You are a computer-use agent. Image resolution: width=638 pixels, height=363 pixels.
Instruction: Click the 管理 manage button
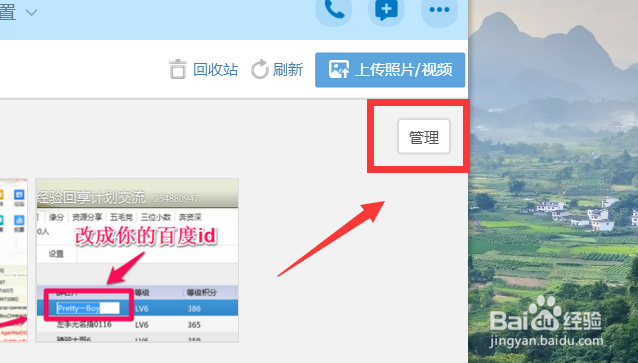[424, 136]
